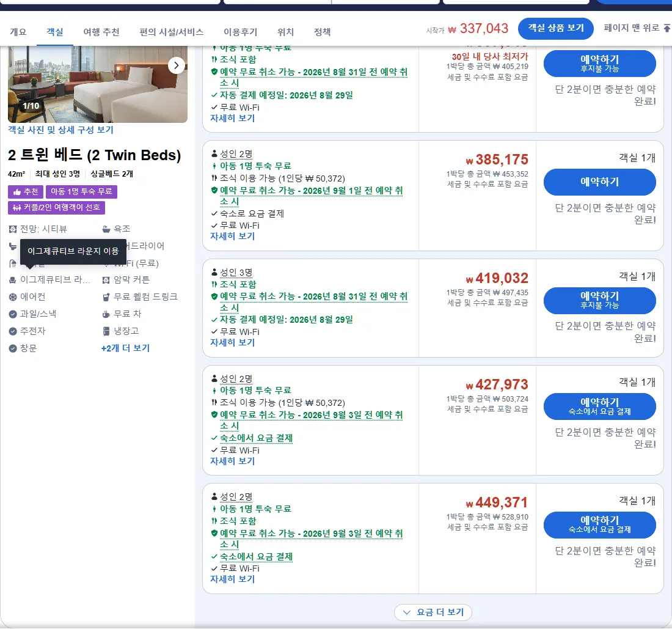Click 객실 상품 보기 button

(555, 28)
